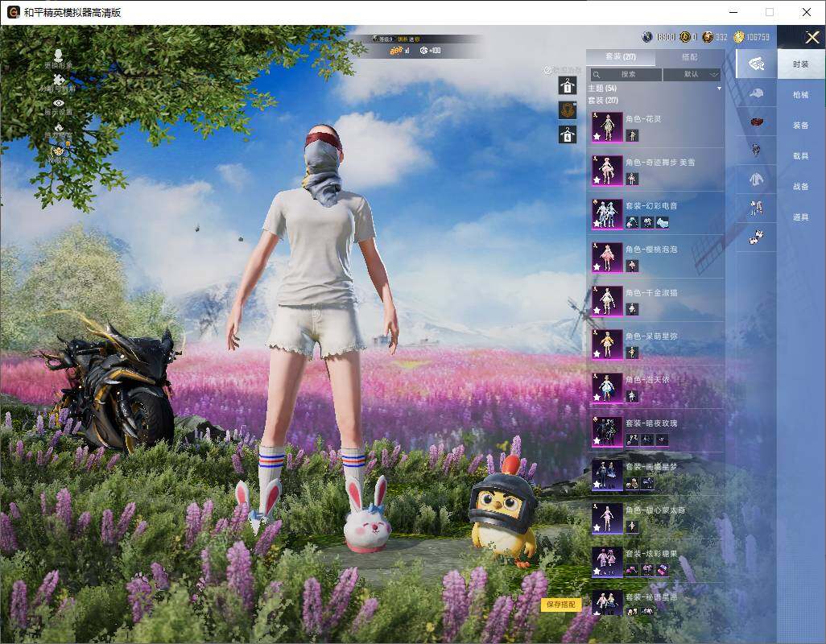The height and width of the screenshot is (644, 826).
Task: Click third piece icon under 套装-炫彩糖果
Action: tap(663, 570)
